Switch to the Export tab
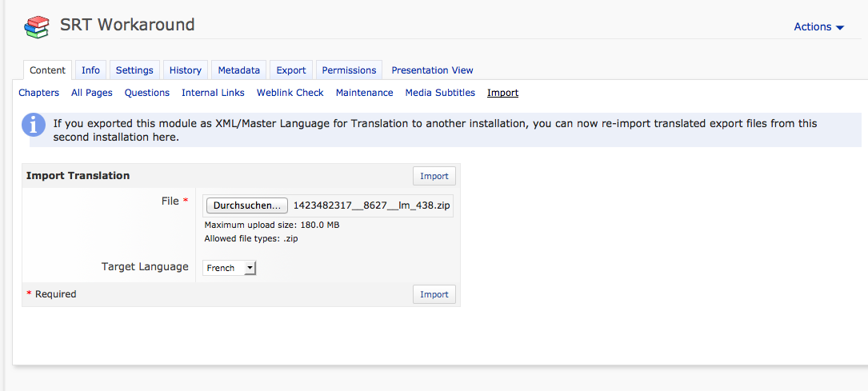This screenshot has width=868, height=391. point(291,70)
